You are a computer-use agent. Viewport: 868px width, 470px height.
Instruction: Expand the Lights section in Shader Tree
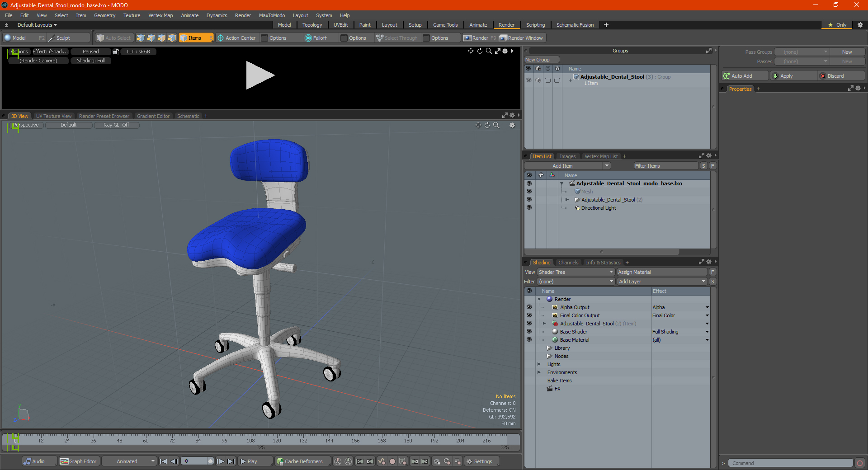(x=539, y=364)
